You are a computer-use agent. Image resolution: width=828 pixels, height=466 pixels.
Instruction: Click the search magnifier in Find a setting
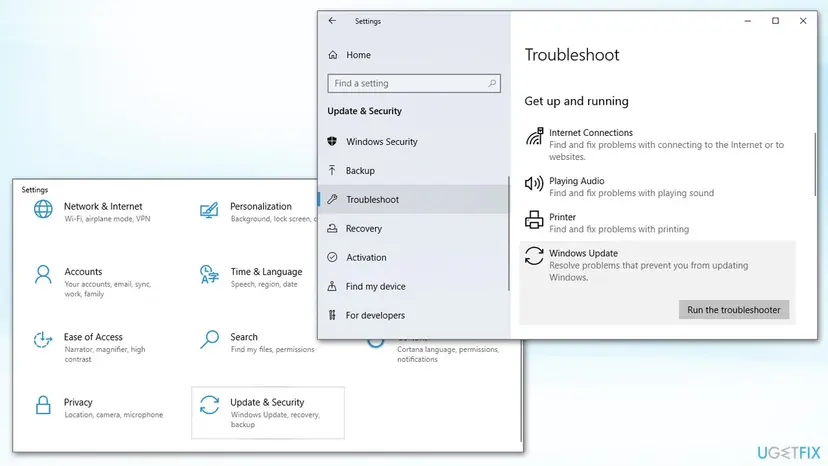[x=492, y=83]
